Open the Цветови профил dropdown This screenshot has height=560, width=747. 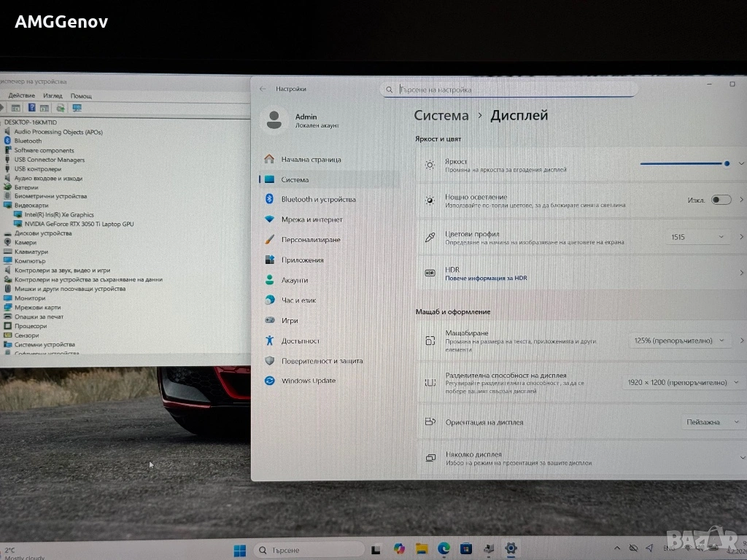[698, 237]
